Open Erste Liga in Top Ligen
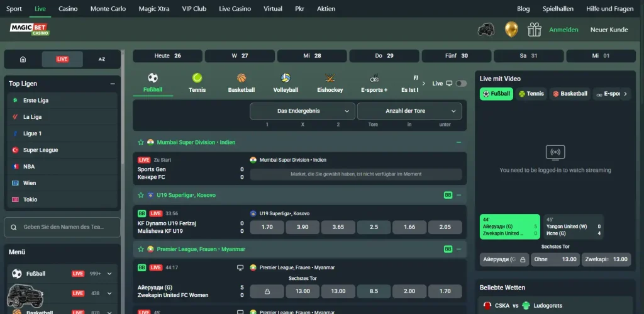The width and height of the screenshot is (644, 314). point(62,100)
